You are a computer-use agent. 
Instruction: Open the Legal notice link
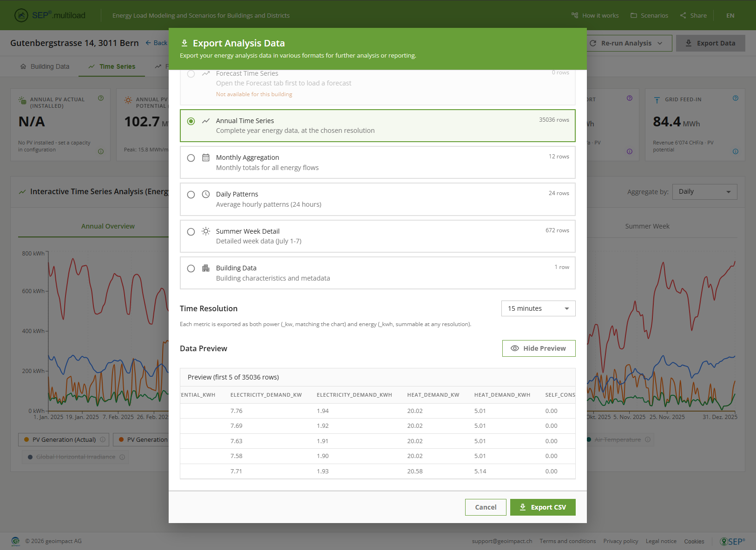coord(661,541)
